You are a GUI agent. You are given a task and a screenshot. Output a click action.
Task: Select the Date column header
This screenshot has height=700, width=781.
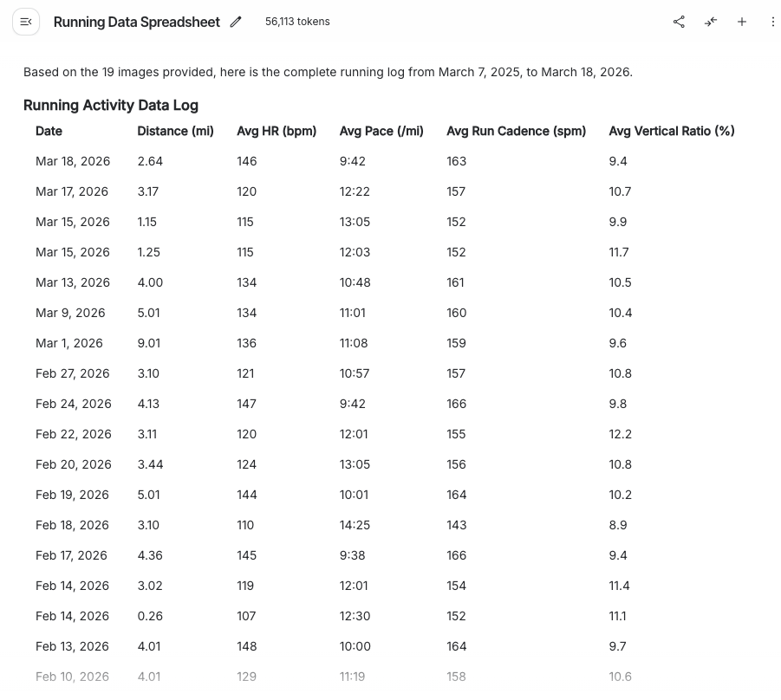[49, 131]
